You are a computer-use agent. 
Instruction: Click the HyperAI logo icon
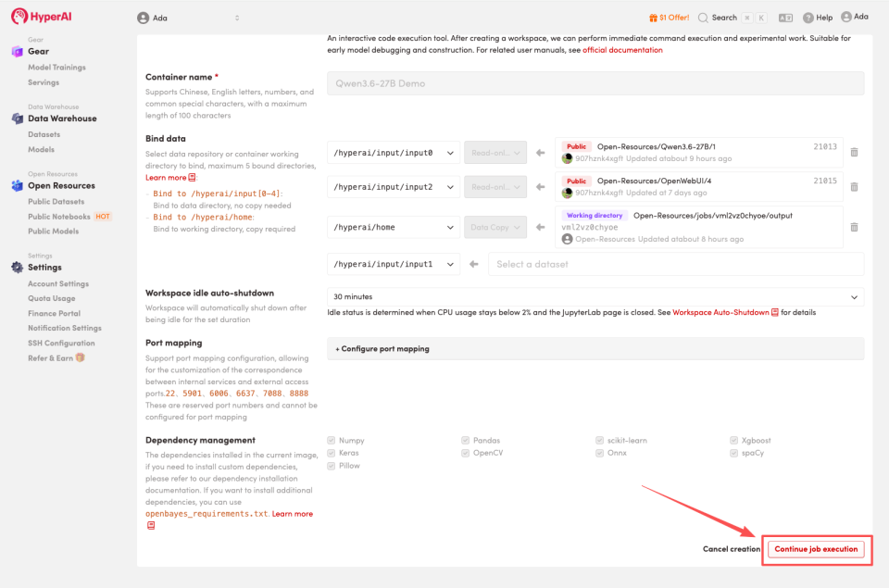coord(19,17)
